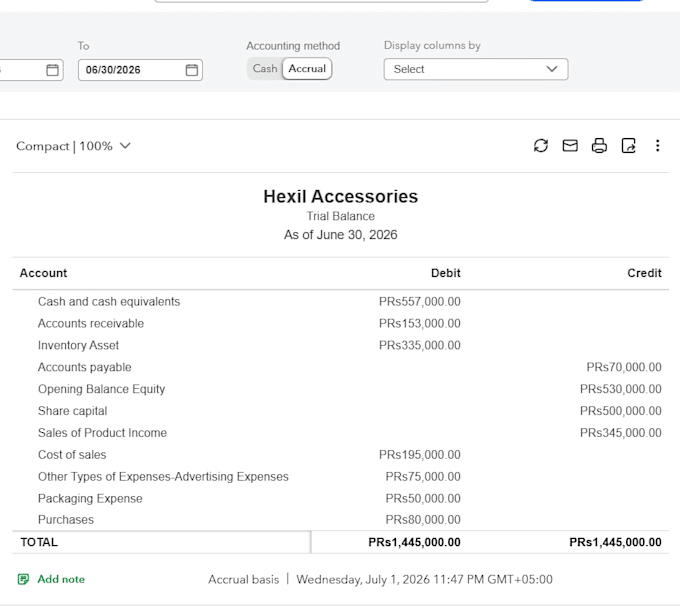Expand the Compact | 100% view dropdown

(73, 146)
